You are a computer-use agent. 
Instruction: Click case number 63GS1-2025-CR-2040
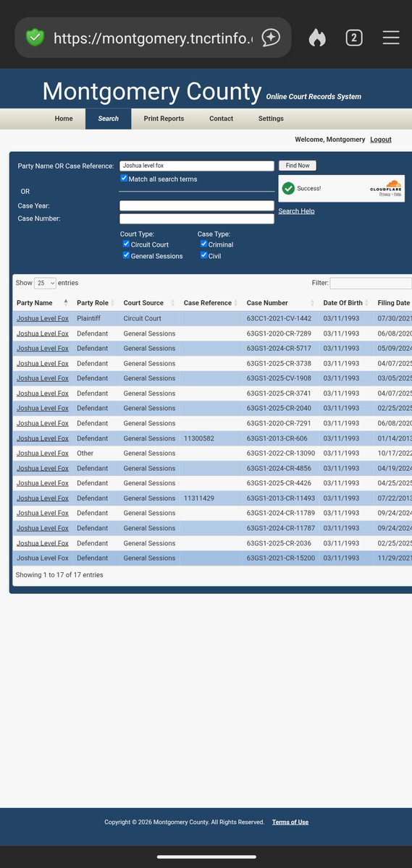pyautogui.click(x=279, y=409)
